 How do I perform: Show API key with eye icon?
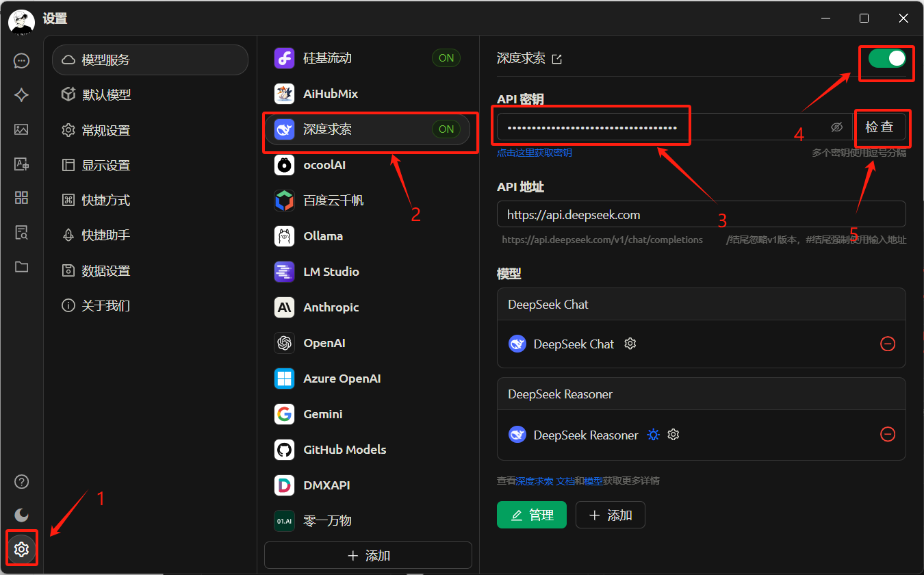point(836,127)
